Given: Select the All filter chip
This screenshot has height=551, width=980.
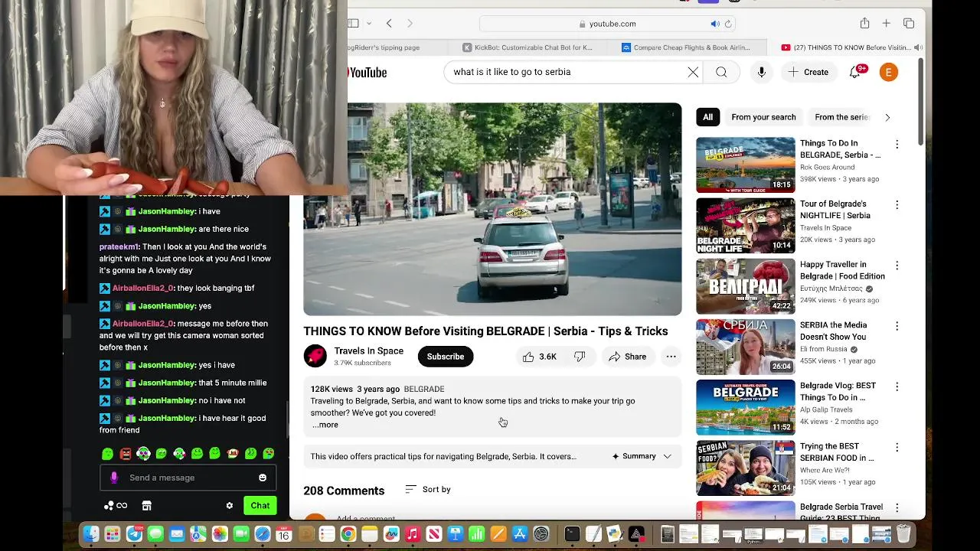Looking at the screenshot, I should (707, 117).
